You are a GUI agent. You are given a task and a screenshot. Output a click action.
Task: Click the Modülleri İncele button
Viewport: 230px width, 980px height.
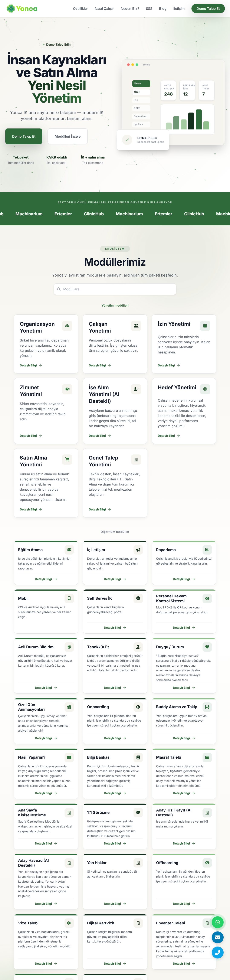coord(68,136)
